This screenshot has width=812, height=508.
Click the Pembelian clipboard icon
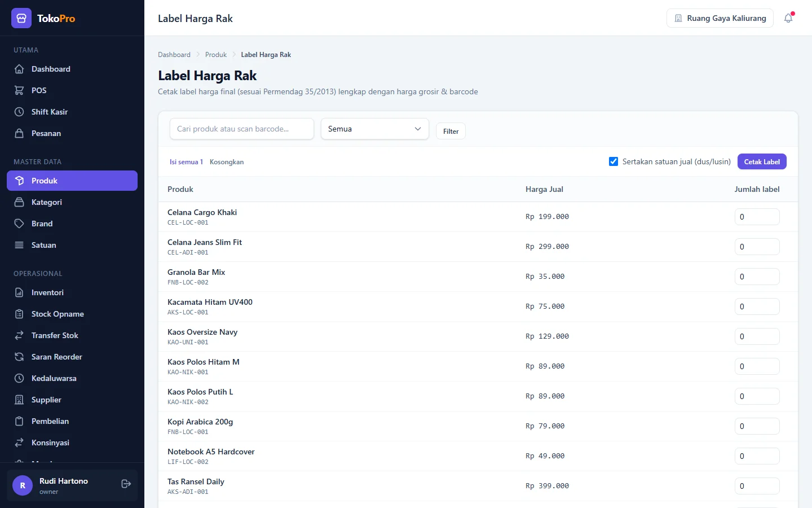(19, 421)
